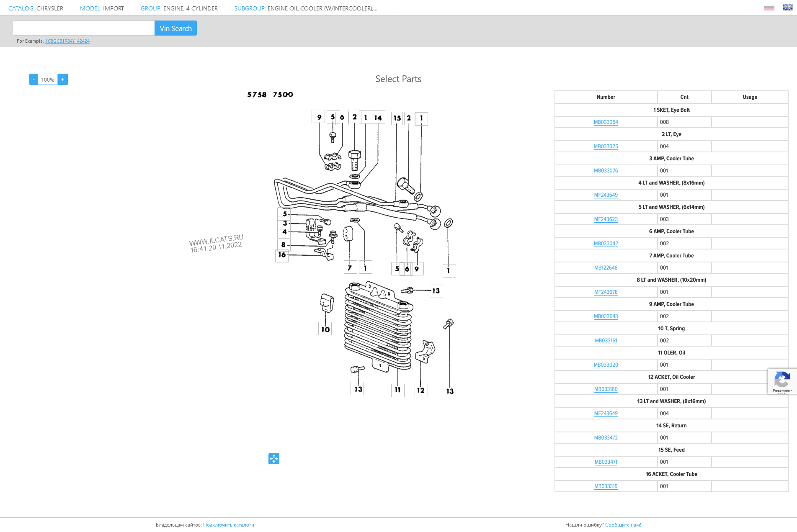797x532 pixels.
Task: Select callout 14 in the diagram
Action: tap(378, 118)
